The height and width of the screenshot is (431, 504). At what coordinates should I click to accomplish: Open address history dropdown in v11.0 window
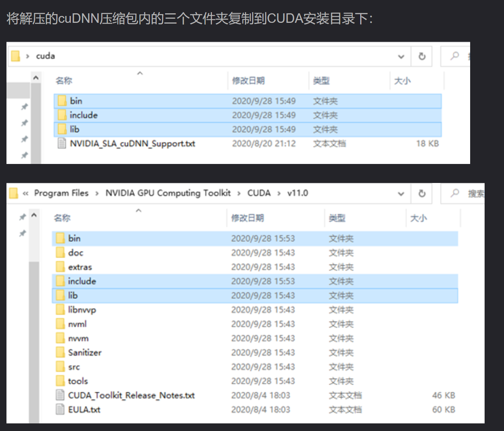pos(401,194)
